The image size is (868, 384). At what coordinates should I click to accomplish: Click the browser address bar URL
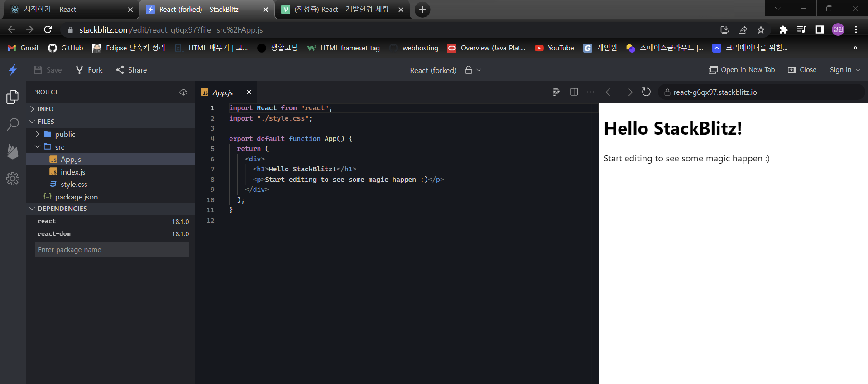171,29
